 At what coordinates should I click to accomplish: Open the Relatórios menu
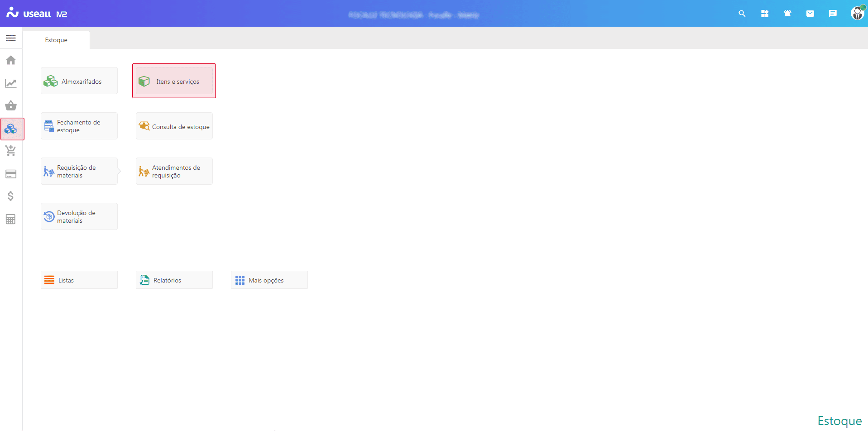[x=174, y=280]
